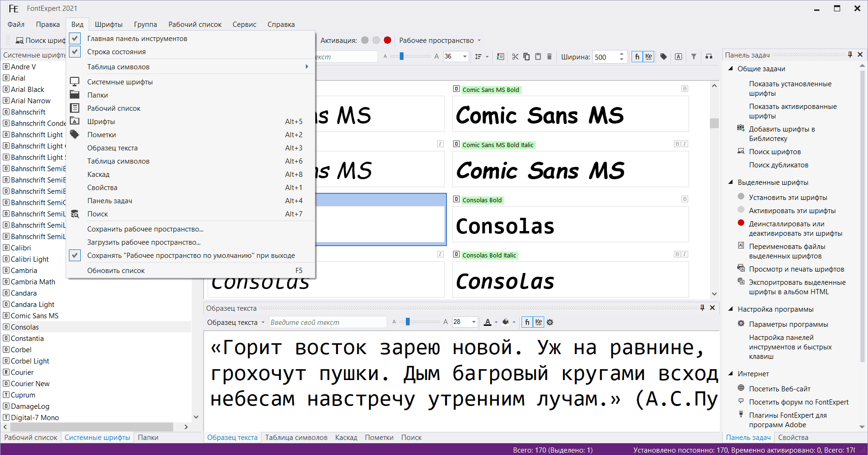Toggle ligatures button in the fonts toolbar
The image size is (868, 455).
[637, 57]
